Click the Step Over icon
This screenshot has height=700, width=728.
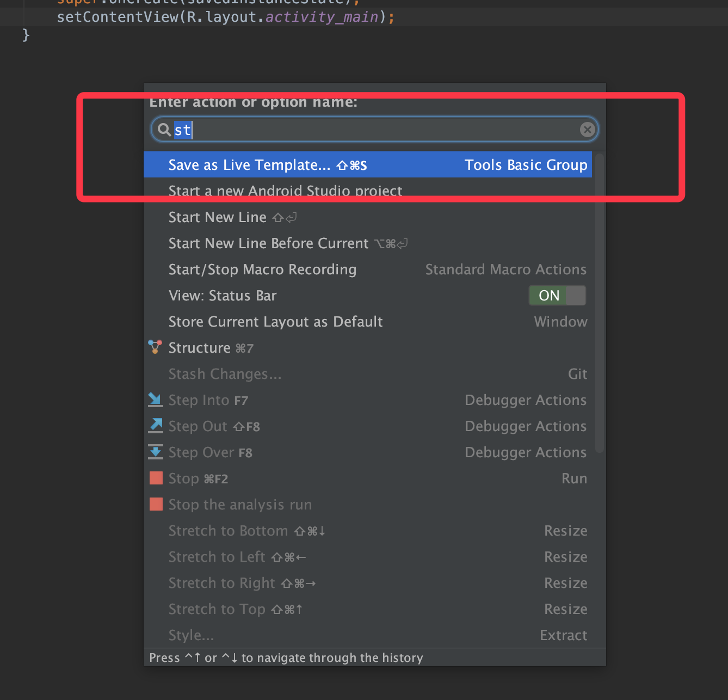tap(156, 452)
